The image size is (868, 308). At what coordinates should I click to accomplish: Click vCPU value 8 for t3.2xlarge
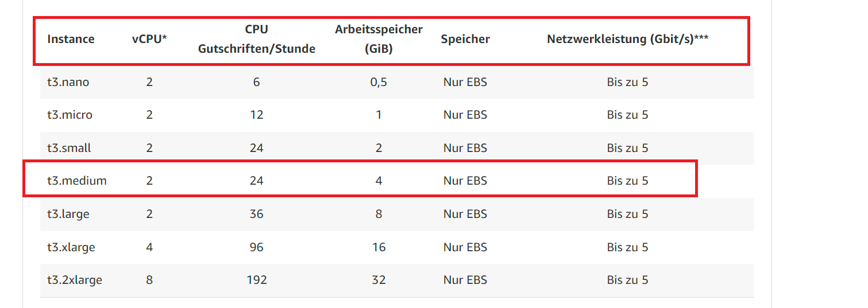(x=149, y=280)
